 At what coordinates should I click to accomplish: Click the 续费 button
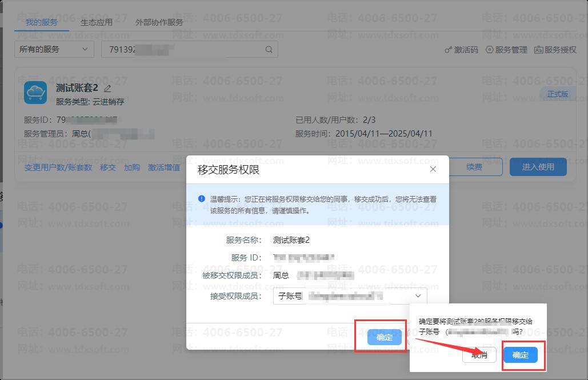(x=474, y=167)
